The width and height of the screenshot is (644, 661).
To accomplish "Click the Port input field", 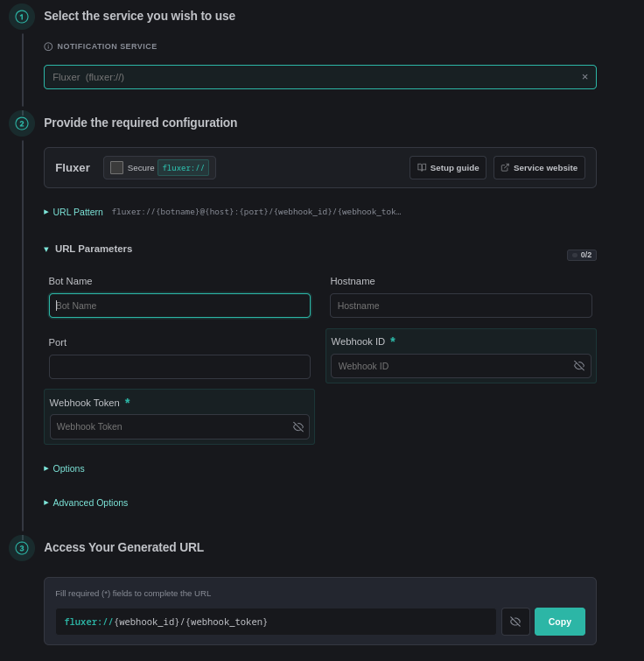I will [x=179, y=367].
